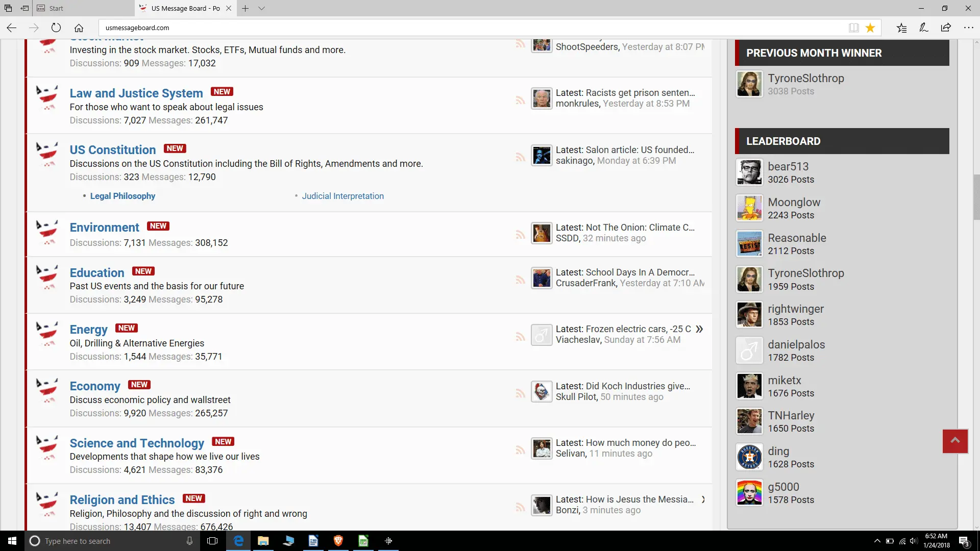Click the page vertical scrollbar thumb

(976, 196)
